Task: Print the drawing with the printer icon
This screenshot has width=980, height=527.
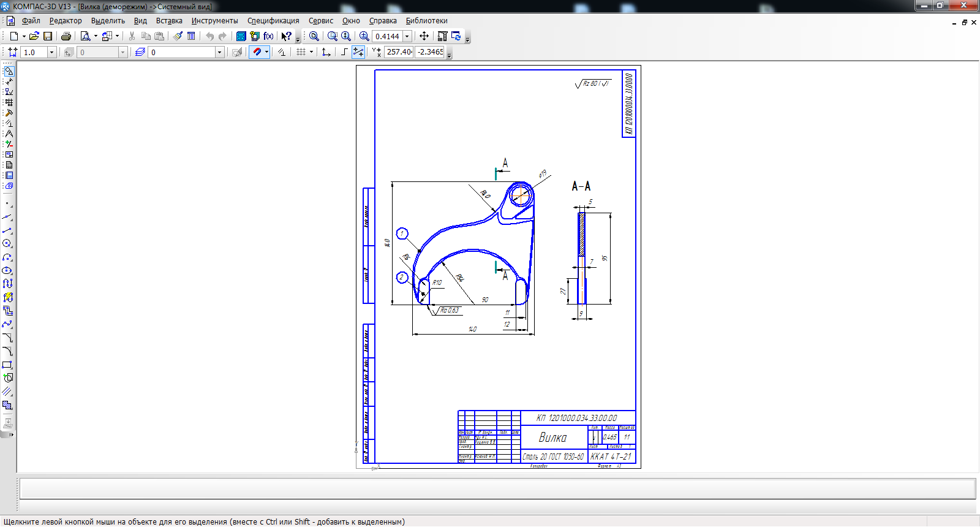Action: 66,36
